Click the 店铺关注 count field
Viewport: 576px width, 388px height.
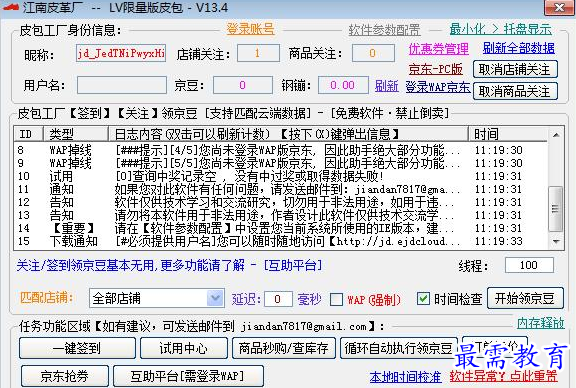tap(258, 53)
